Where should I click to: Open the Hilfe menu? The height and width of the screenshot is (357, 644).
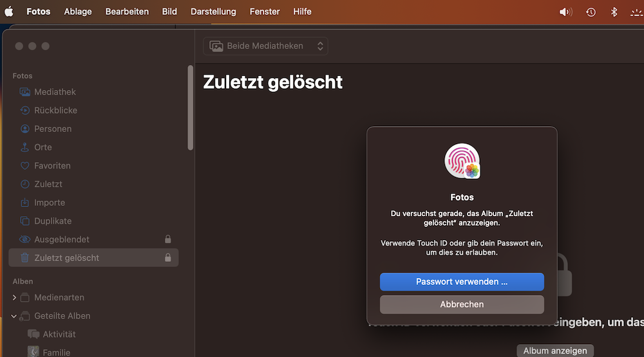pyautogui.click(x=302, y=12)
